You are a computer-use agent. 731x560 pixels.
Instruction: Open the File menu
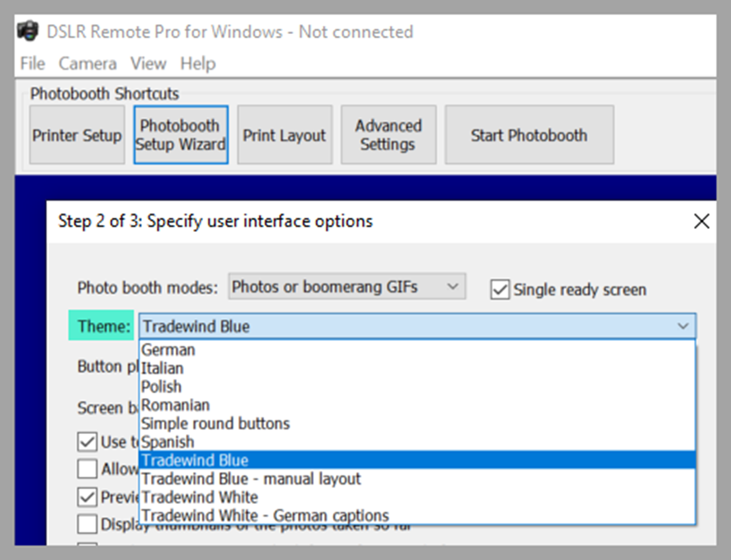coord(32,63)
